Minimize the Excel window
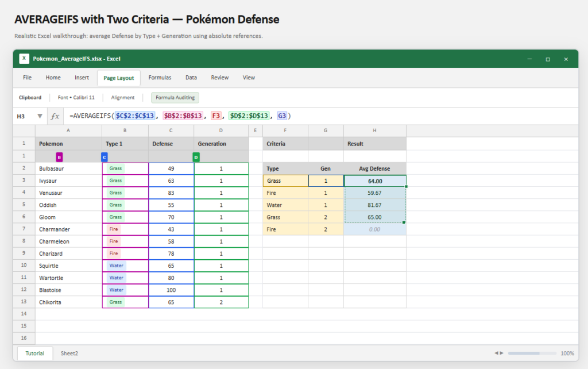The width and height of the screenshot is (588, 369). [529, 59]
